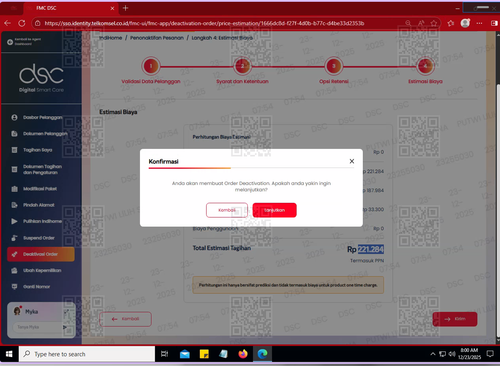Click the back arrow to Agent Dashboard
This screenshot has height=366, width=500.
point(10,42)
